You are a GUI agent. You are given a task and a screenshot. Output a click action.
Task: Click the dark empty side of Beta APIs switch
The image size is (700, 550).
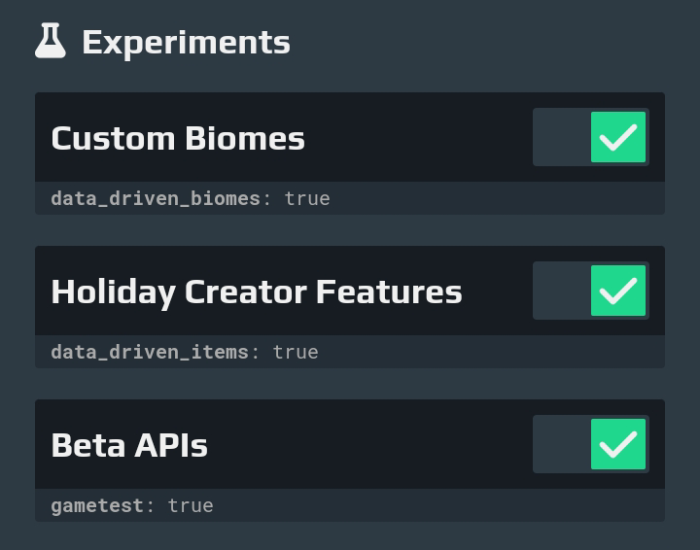point(562,444)
